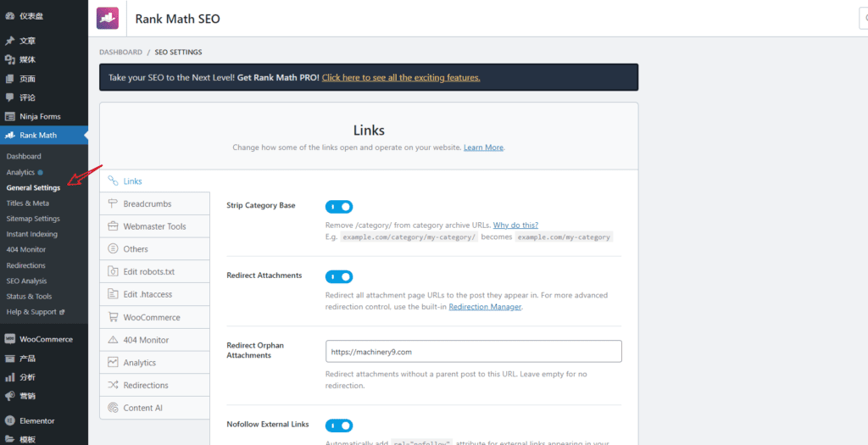Image resolution: width=868 pixels, height=445 pixels.
Task: Click the Rank Math SEO page title
Action: (x=178, y=19)
